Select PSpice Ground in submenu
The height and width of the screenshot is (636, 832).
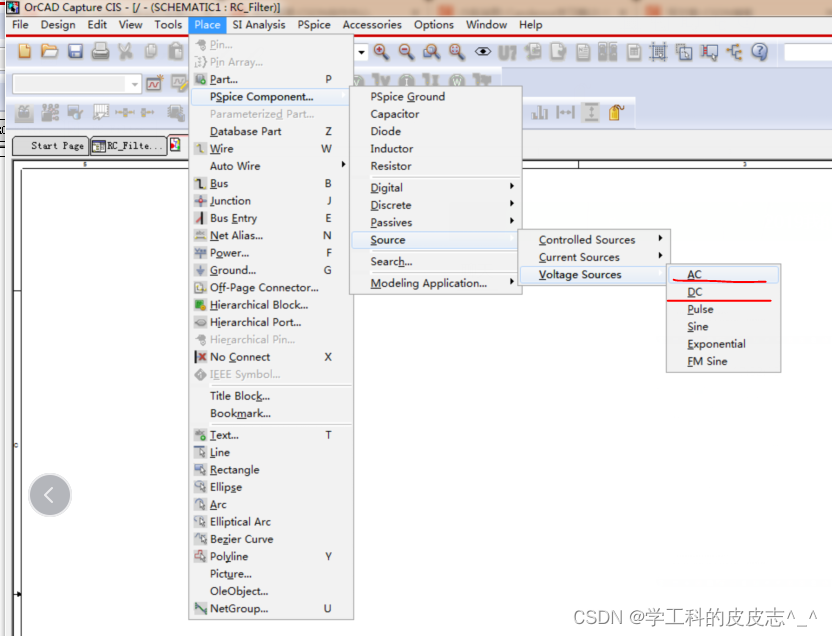pos(435,97)
